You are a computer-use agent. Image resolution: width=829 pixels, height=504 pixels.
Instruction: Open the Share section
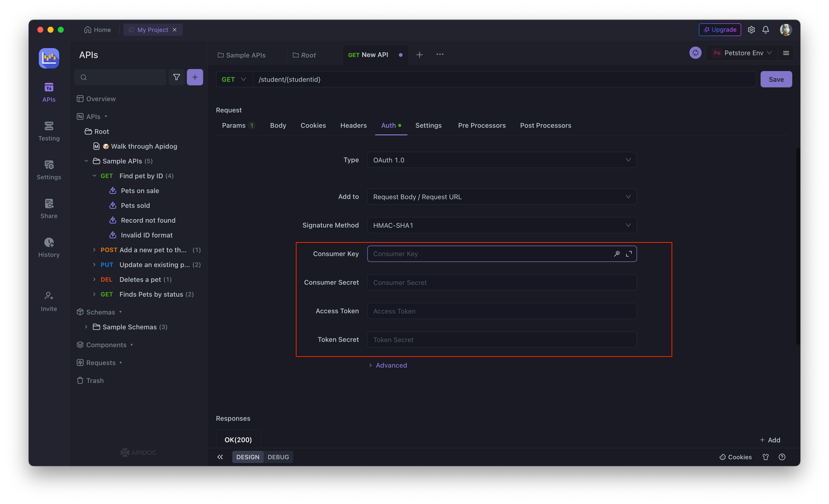coord(49,208)
